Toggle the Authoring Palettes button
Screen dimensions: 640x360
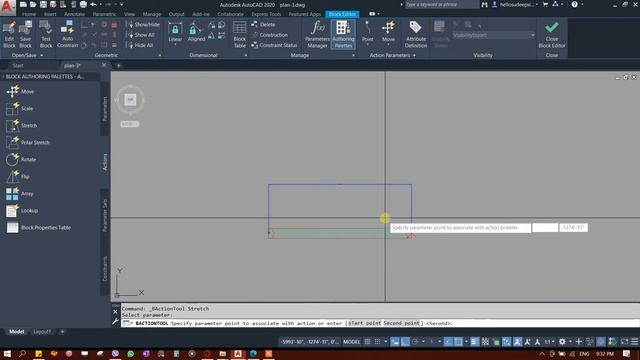[x=343, y=35]
